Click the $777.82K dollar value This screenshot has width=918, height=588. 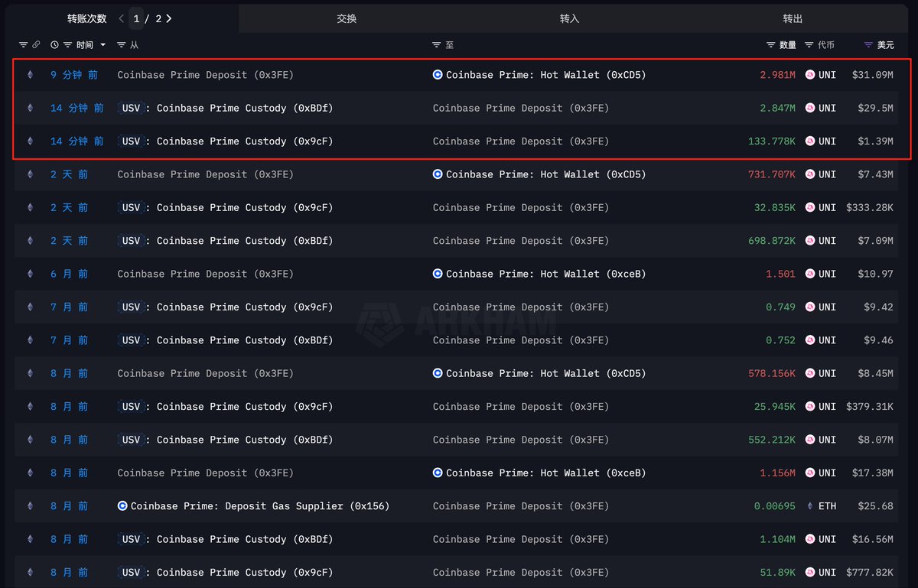click(870, 572)
